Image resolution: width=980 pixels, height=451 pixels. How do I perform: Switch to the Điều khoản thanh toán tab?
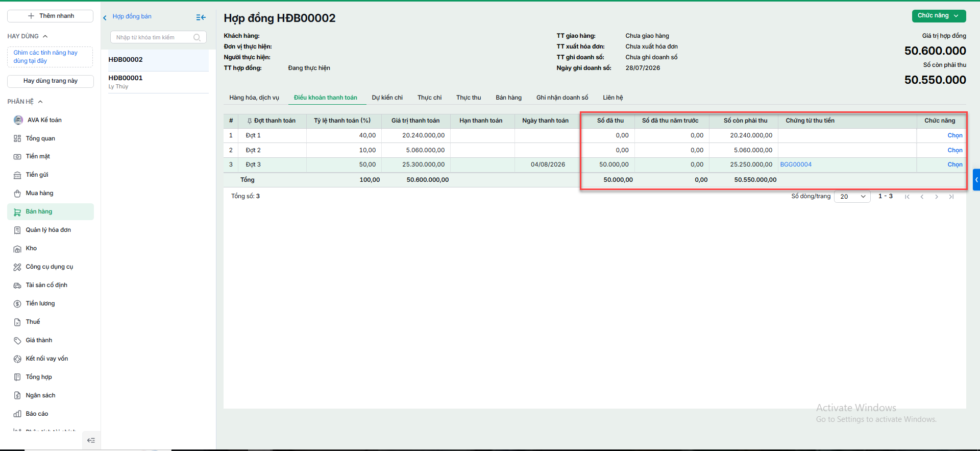[x=326, y=98]
